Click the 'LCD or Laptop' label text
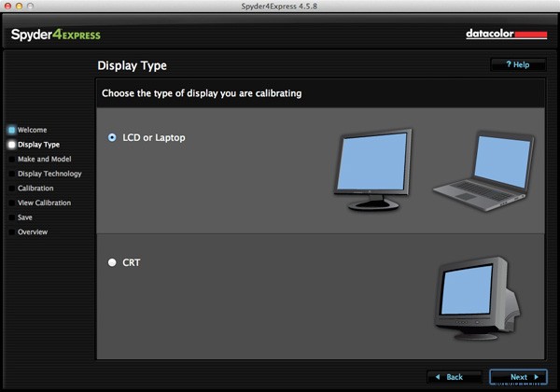 154,138
